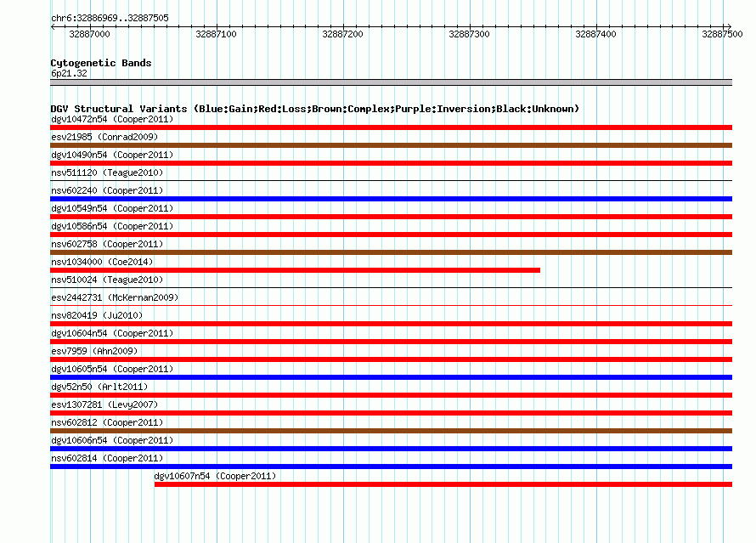Click ruler position 32887400
The width and height of the screenshot is (756, 543).
596,34
